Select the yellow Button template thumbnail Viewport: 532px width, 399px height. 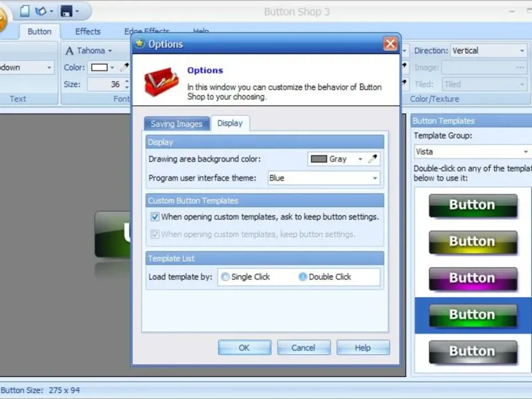point(473,242)
